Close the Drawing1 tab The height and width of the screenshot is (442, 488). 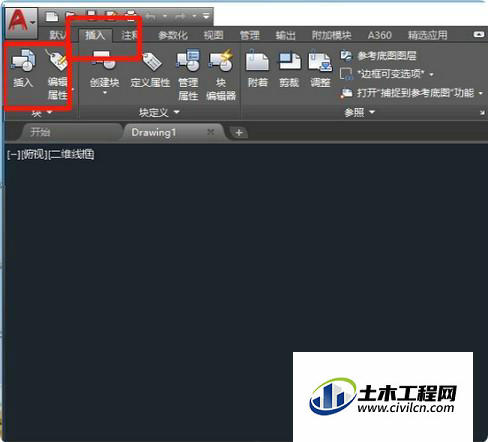(211, 132)
